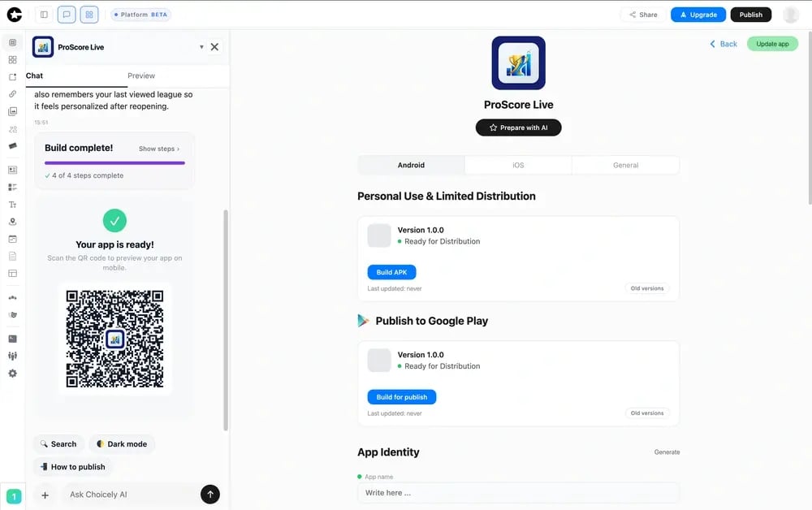
Task: Open the chat bubble view icon
Action: (x=67, y=15)
